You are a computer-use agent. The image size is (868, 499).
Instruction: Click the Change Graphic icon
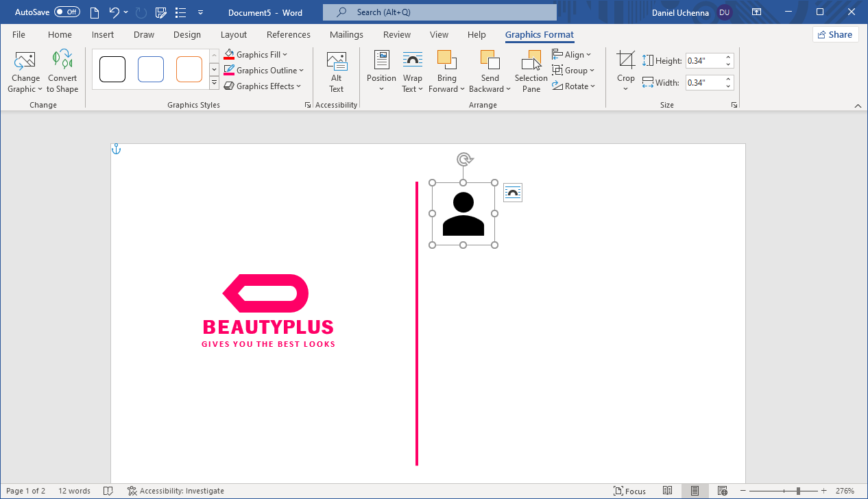click(25, 61)
